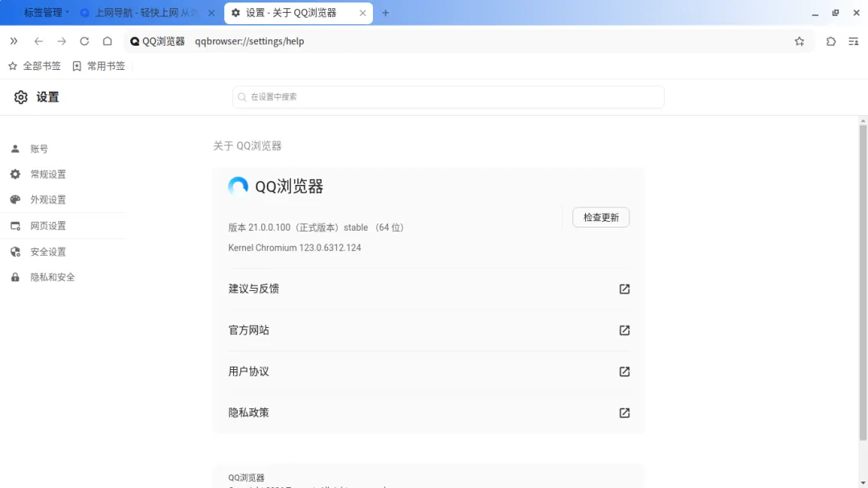Open the 官方网站 link row
Screen dimensions: 868x488
(429, 330)
